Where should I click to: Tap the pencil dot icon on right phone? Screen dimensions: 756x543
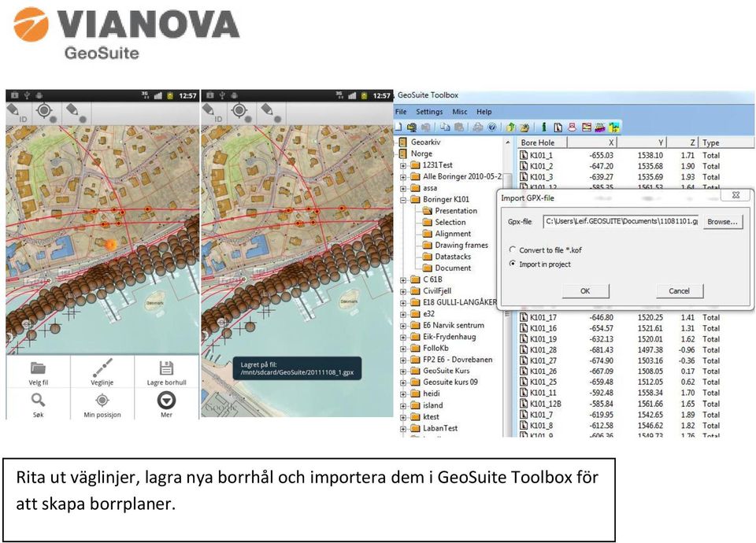point(270,113)
